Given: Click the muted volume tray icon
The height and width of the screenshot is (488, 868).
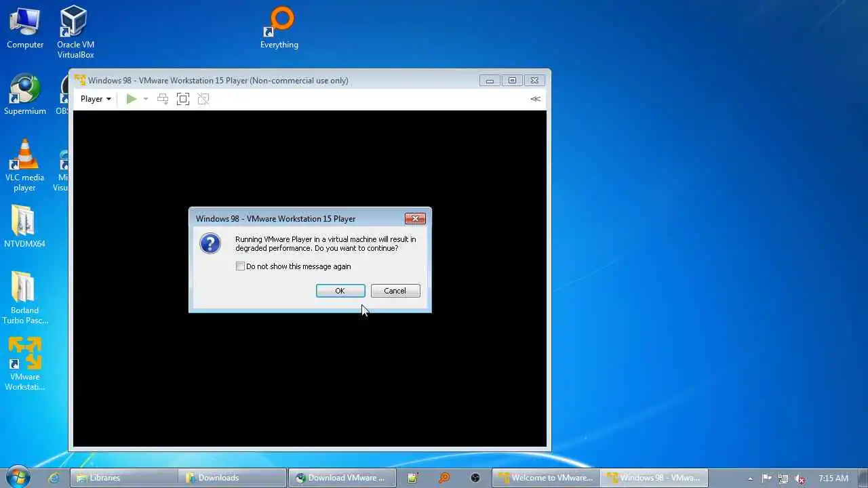Looking at the screenshot, I should pos(800,479).
